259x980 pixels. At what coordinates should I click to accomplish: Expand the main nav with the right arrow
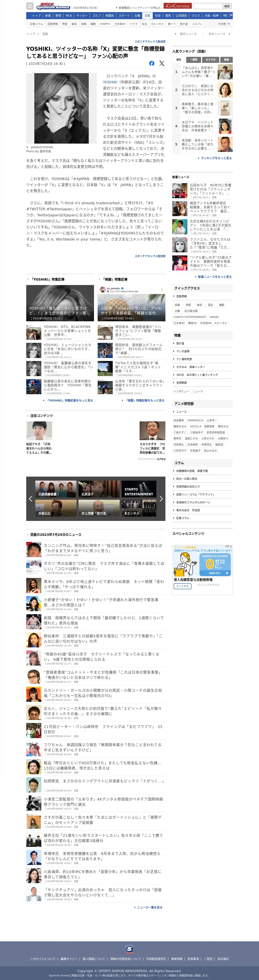pos(230,16)
